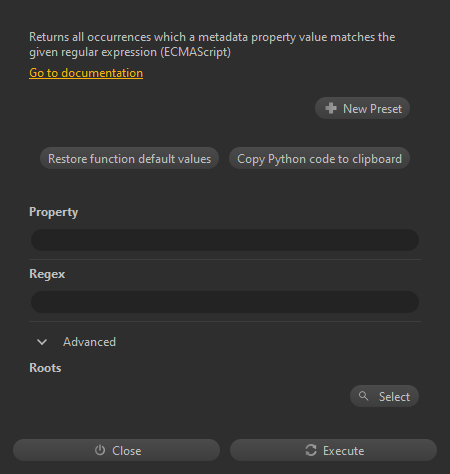
Task: Click the word ECMAScript in the description
Action: (196, 52)
